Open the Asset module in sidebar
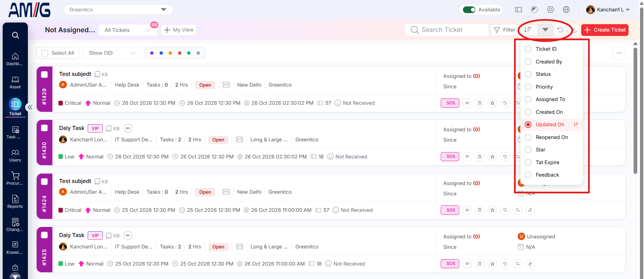The width and height of the screenshot is (644, 279). (15, 83)
